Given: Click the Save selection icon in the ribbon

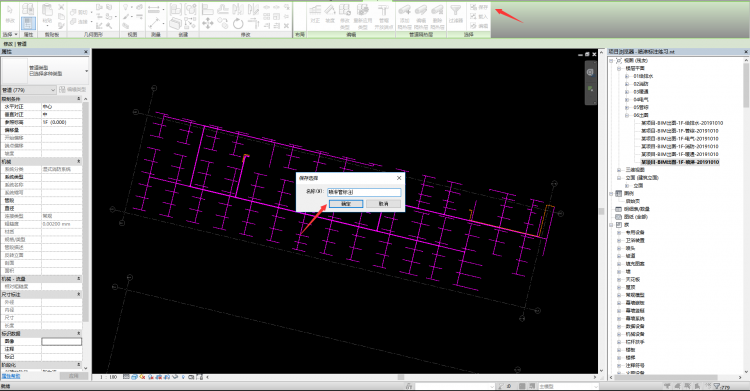Looking at the screenshot, I should (x=478, y=7).
